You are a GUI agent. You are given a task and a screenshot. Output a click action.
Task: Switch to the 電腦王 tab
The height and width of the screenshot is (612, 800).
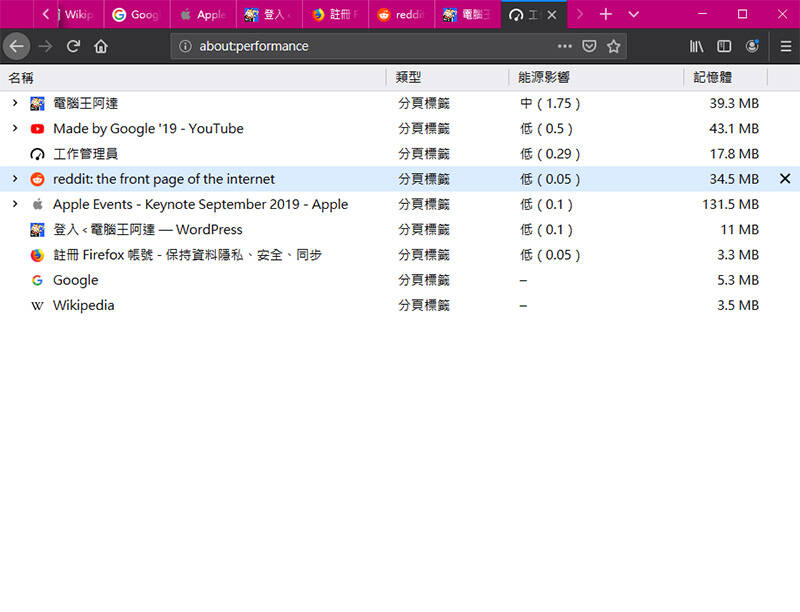[468, 15]
